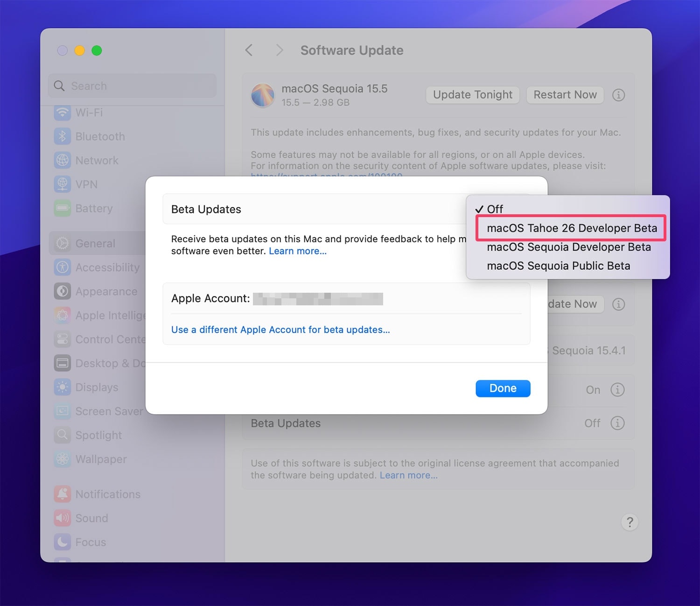700x606 pixels.
Task: Click the General gear icon
Action: tap(62, 243)
